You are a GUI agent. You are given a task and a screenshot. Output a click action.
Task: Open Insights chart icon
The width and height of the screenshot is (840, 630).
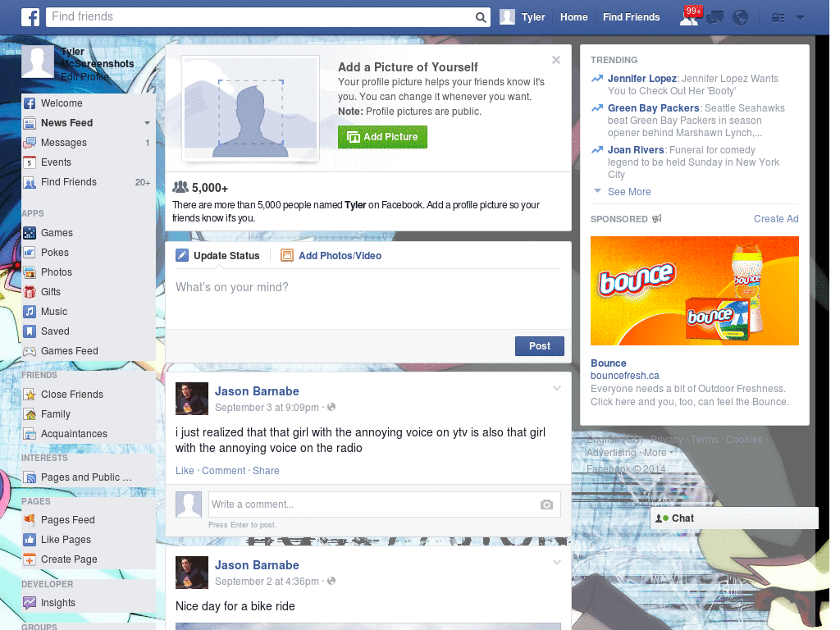click(30, 603)
